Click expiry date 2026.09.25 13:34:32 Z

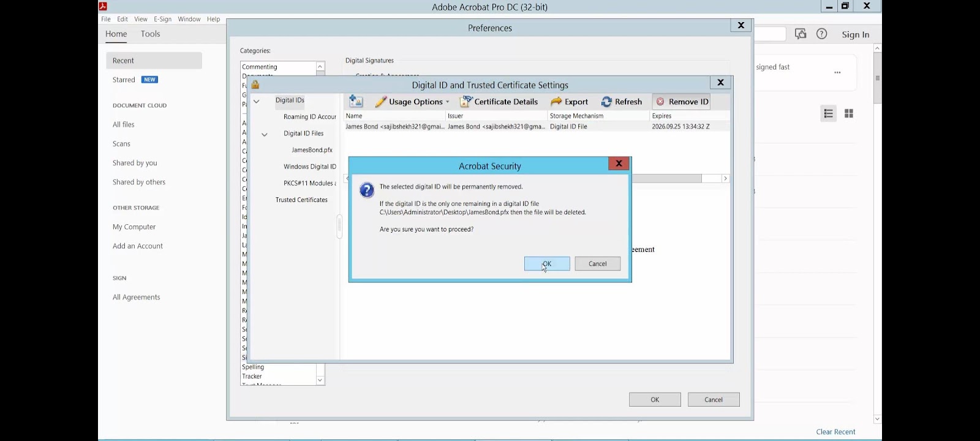coord(680,127)
